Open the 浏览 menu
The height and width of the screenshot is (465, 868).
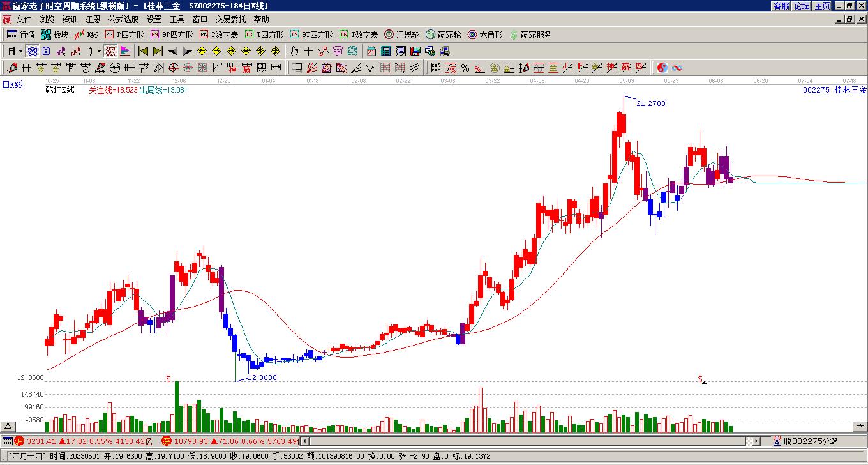pos(47,19)
